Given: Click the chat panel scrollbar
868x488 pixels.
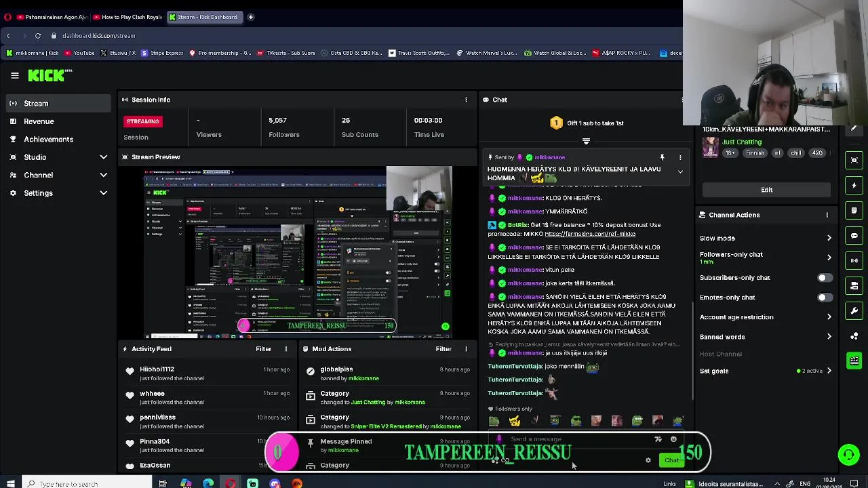Looking at the screenshot, I should (x=692, y=349).
